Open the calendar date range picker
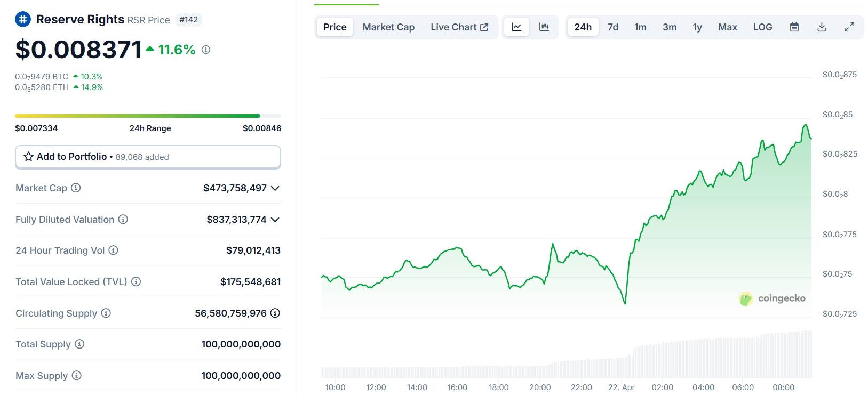 (794, 27)
